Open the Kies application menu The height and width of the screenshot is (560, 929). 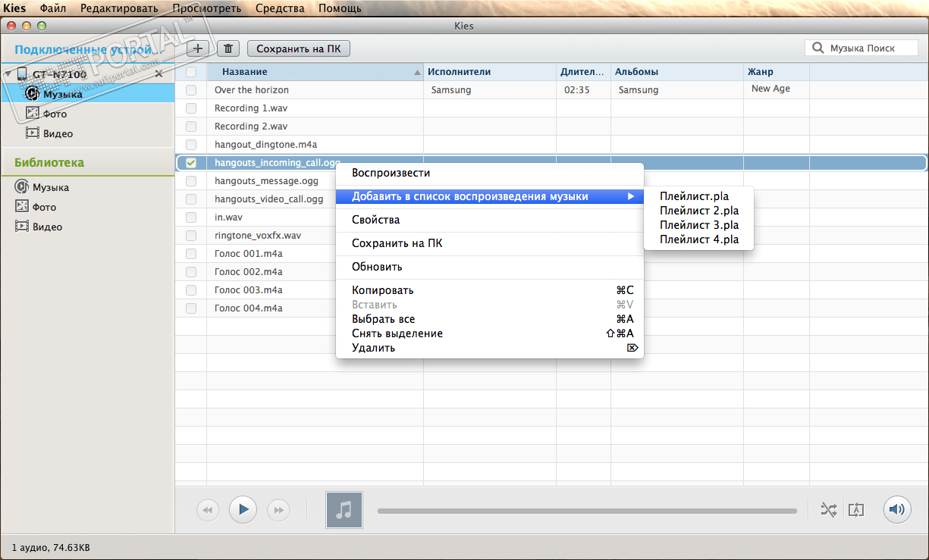pos(15,8)
